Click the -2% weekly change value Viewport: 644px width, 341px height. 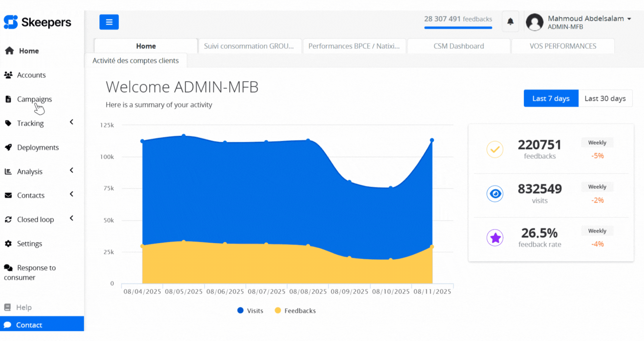597,200
